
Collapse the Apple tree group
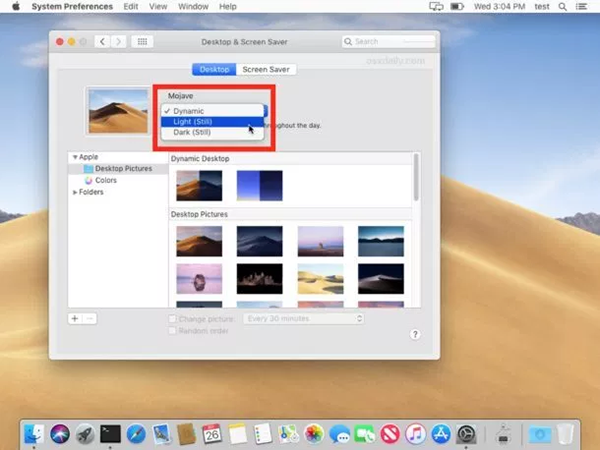[75, 157]
